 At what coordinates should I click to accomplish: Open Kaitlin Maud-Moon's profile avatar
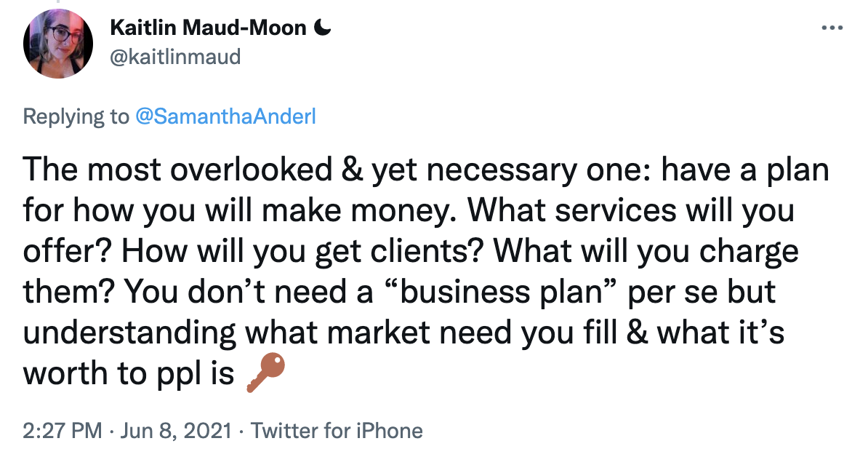[x=58, y=43]
